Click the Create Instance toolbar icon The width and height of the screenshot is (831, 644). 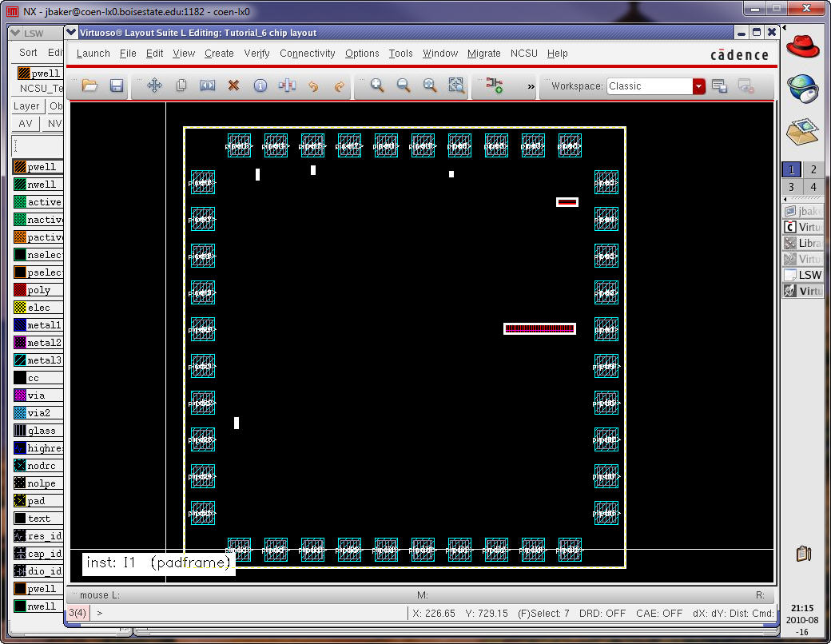click(494, 85)
